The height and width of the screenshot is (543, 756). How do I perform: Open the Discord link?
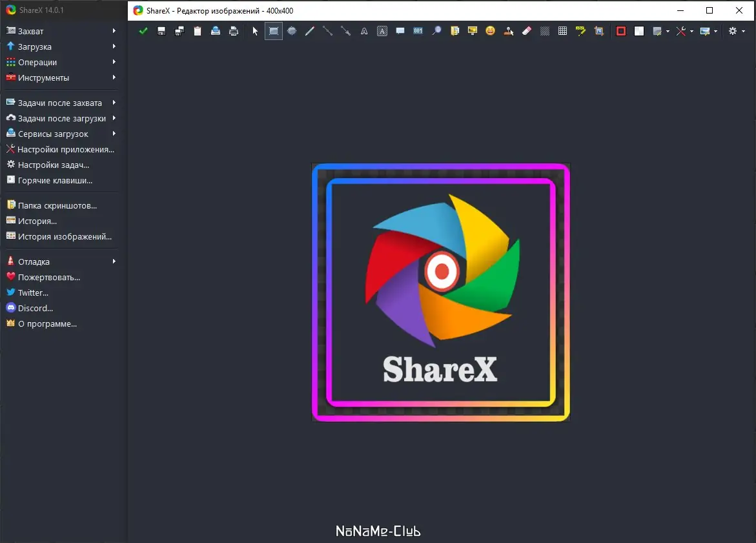[61, 308]
